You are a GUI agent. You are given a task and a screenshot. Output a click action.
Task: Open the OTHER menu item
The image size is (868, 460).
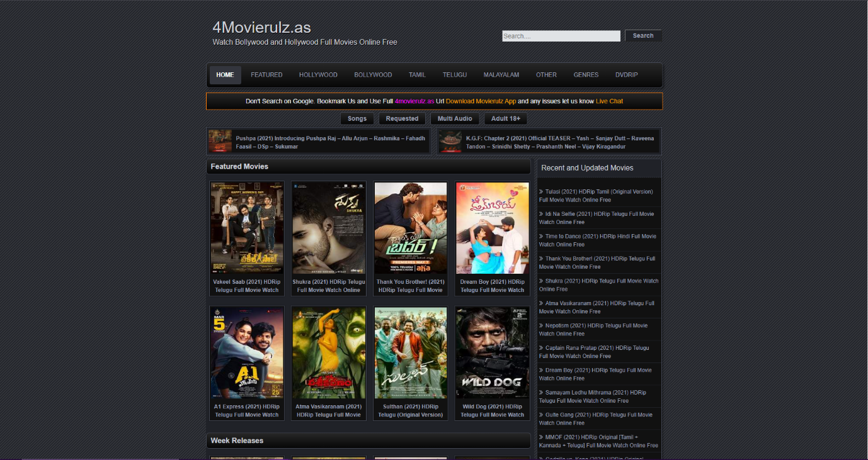coord(546,75)
